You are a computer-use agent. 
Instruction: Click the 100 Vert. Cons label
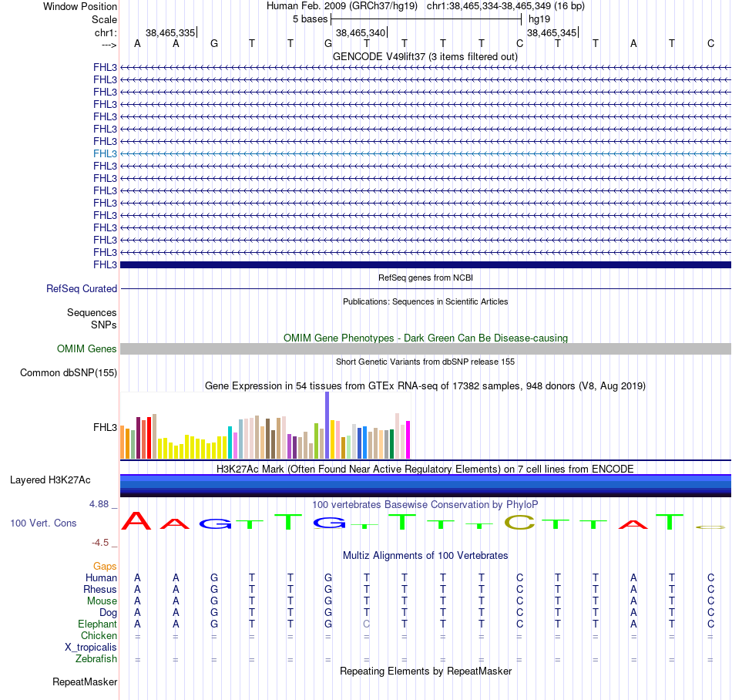pyautogui.click(x=43, y=523)
